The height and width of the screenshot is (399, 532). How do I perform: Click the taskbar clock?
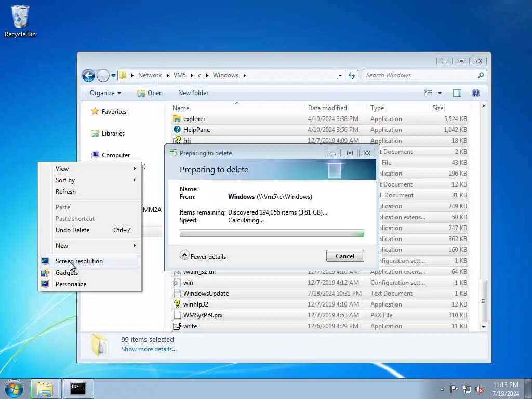coord(505,389)
